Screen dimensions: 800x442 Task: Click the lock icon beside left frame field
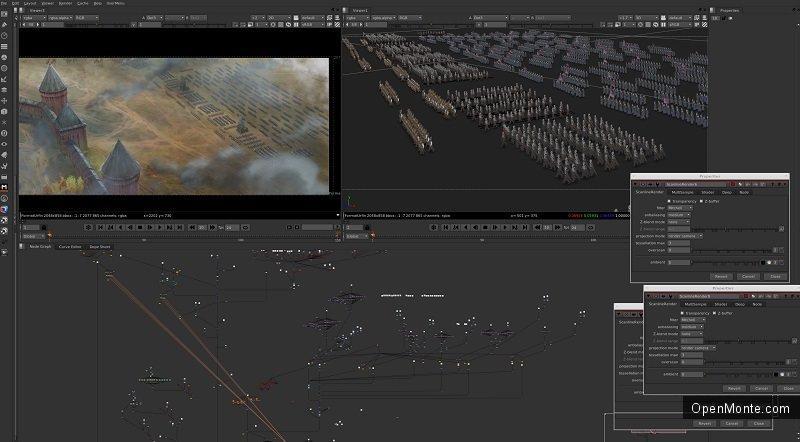pos(44,228)
